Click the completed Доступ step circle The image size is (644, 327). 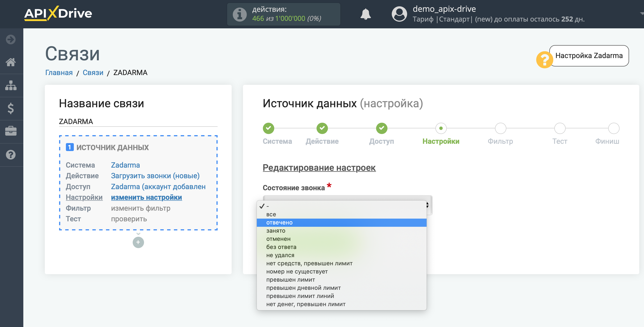(382, 128)
